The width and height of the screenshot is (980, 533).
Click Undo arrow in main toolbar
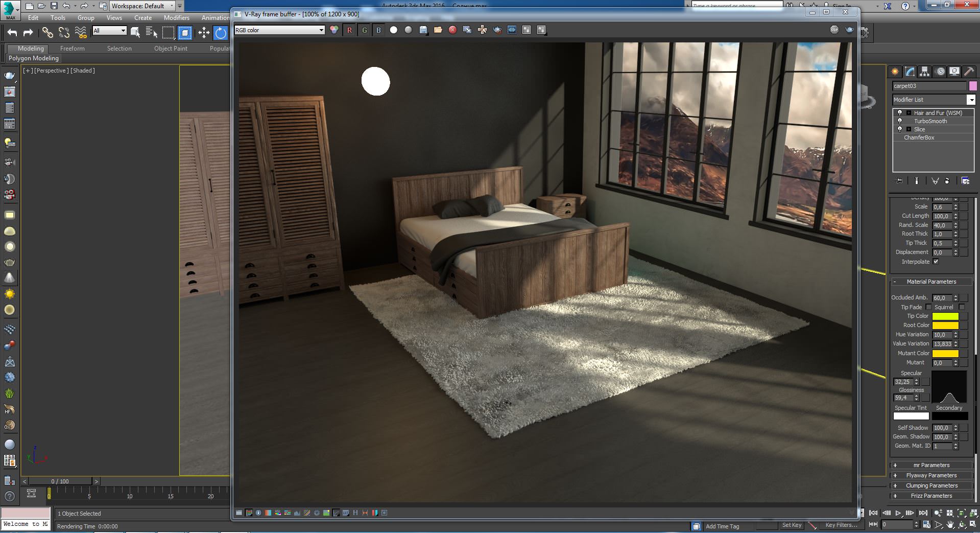[12, 33]
